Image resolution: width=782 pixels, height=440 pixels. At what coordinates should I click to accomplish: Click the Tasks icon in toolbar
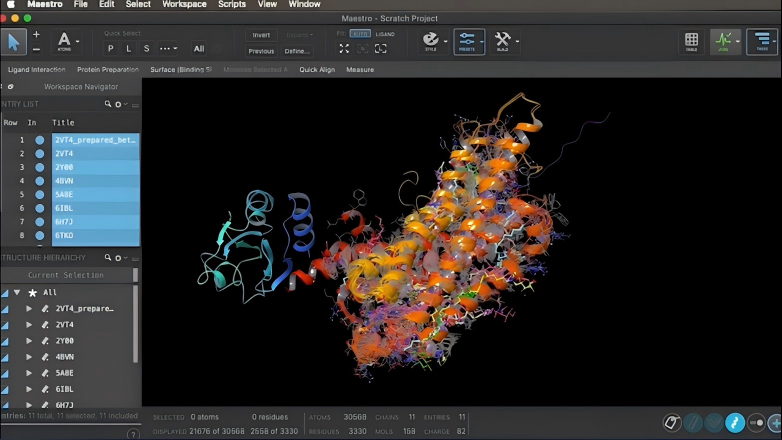762,41
